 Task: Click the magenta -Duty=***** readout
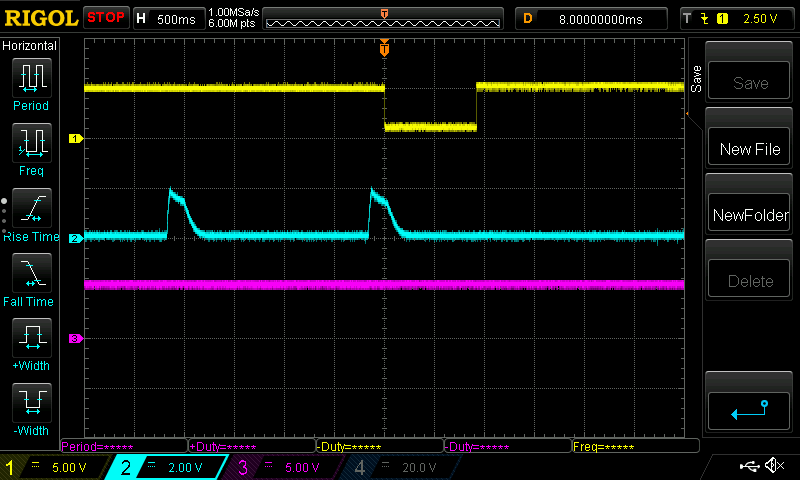pos(477,447)
